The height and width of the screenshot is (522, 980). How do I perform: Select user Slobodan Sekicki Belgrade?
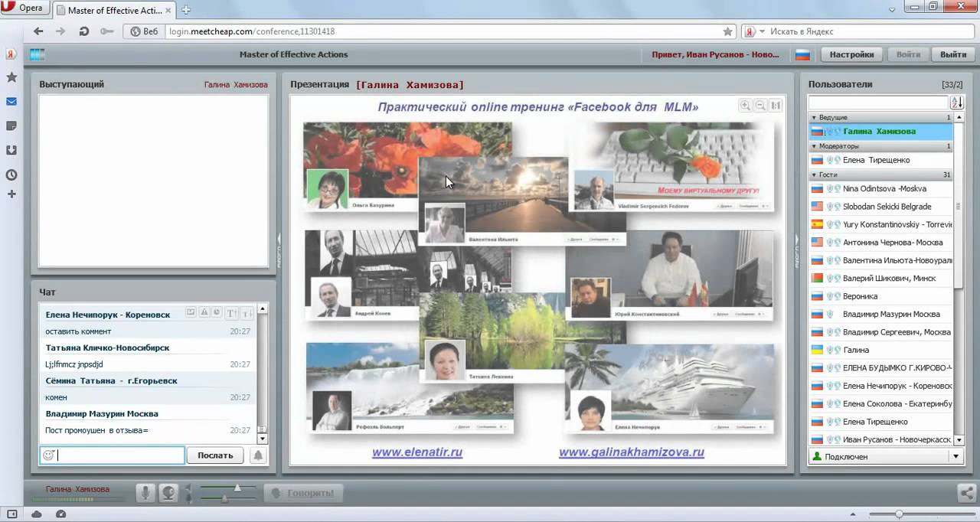(880, 207)
